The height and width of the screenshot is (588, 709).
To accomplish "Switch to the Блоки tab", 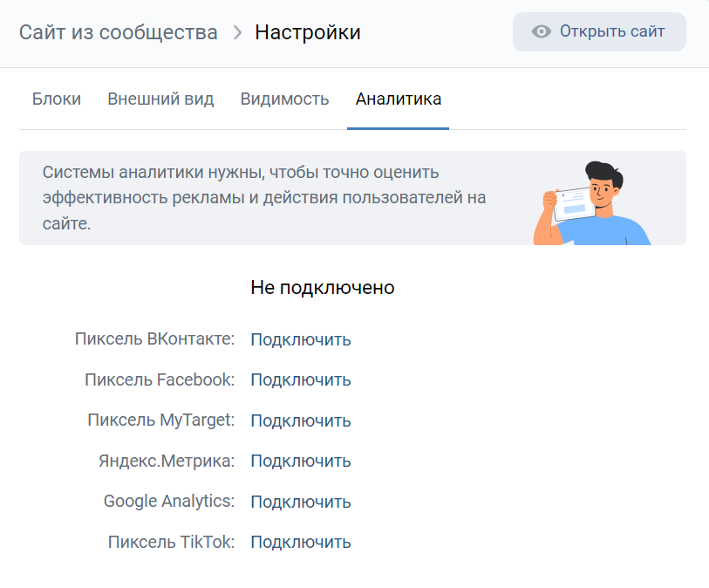I will (57, 99).
